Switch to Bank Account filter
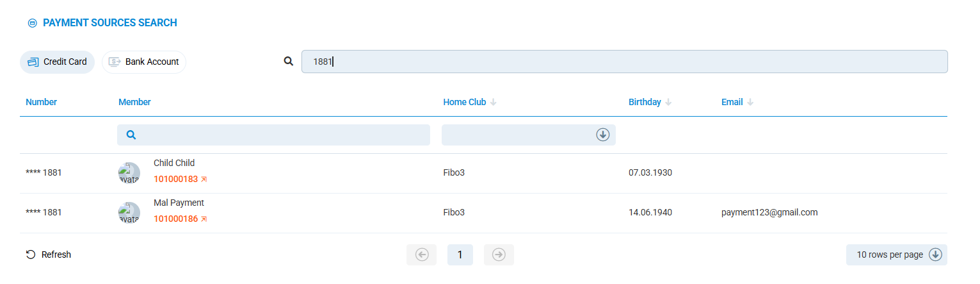Image resolution: width=980 pixels, height=284 pixels. click(144, 62)
